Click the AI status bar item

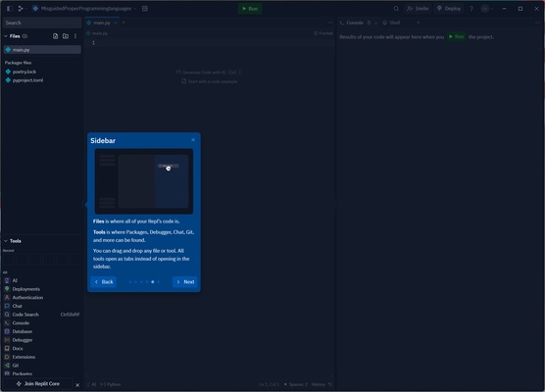(x=92, y=384)
